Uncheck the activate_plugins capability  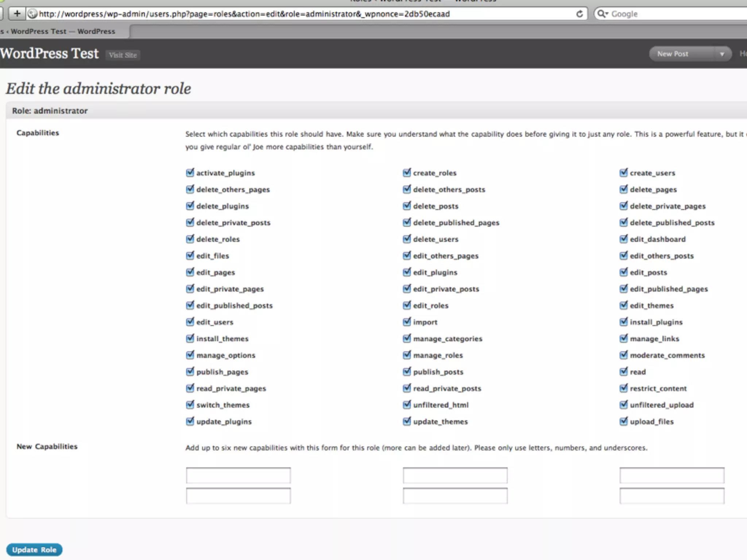tap(190, 172)
